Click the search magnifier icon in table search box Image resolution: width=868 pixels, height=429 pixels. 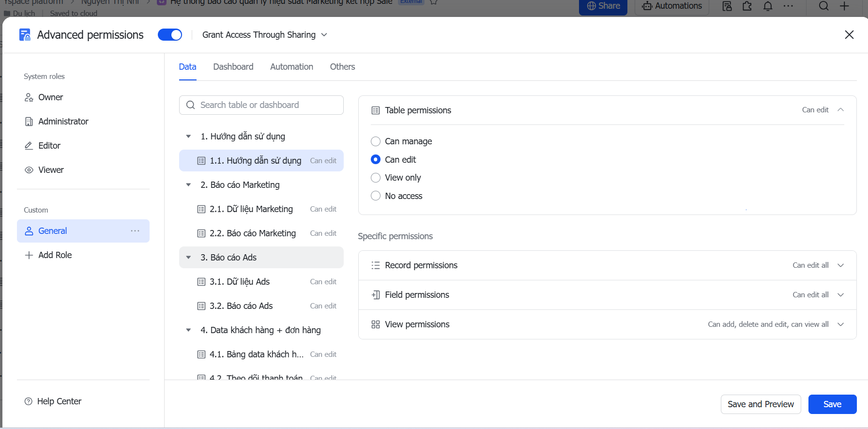(191, 105)
